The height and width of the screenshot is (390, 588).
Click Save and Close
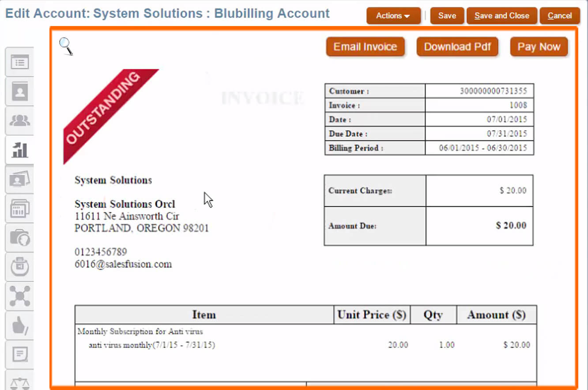click(501, 15)
